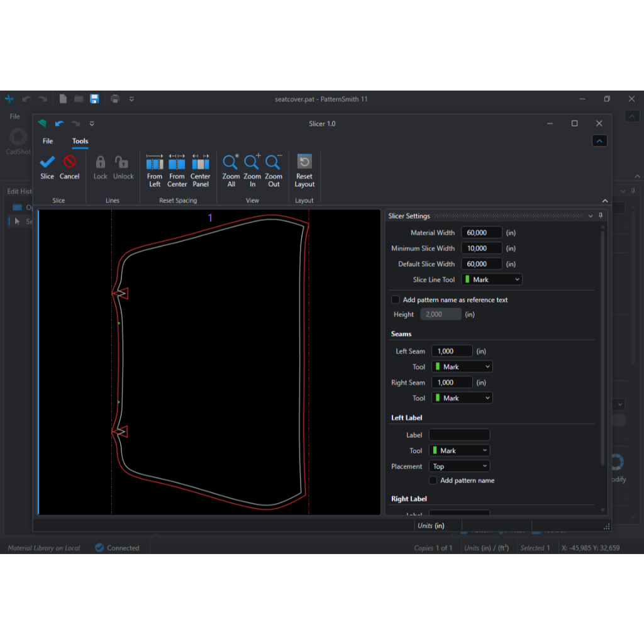Open the Slice Line Tool dropdown
This screenshot has height=644, width=644.
point(492,280)
